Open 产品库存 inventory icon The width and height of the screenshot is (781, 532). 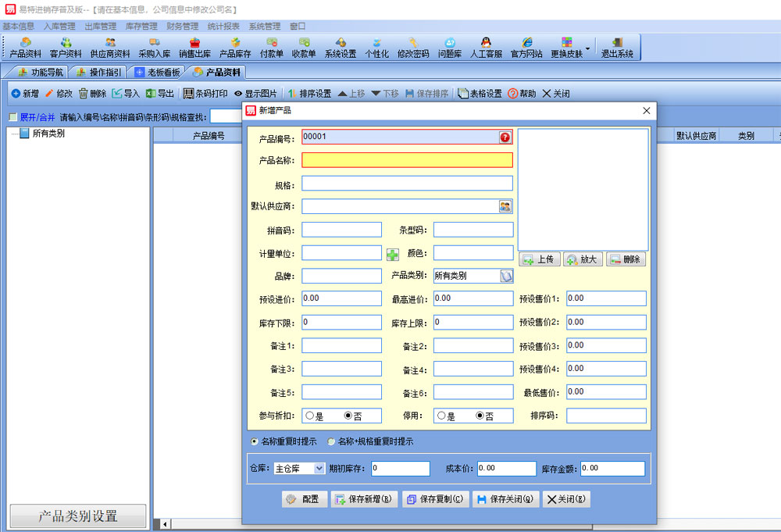point(234,47)
